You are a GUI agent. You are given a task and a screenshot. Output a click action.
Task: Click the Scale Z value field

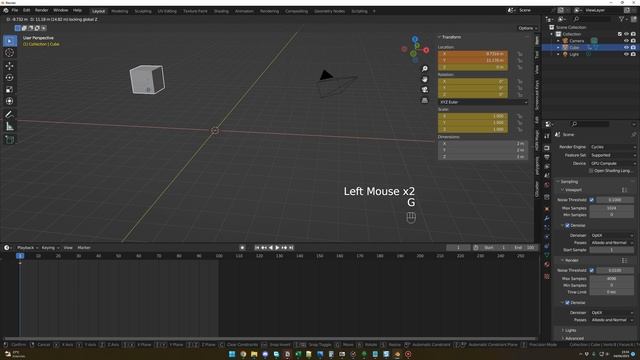(x=473, y=129)
